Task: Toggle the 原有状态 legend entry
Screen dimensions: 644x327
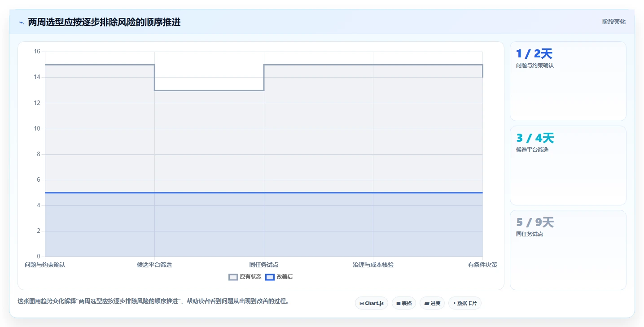Action: click(245, 277)
